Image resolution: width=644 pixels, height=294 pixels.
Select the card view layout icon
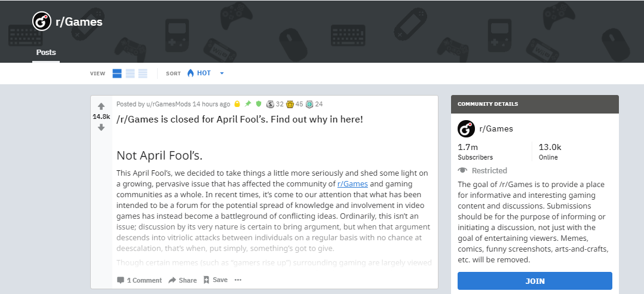pyautogui.click(x=117, y=73)
